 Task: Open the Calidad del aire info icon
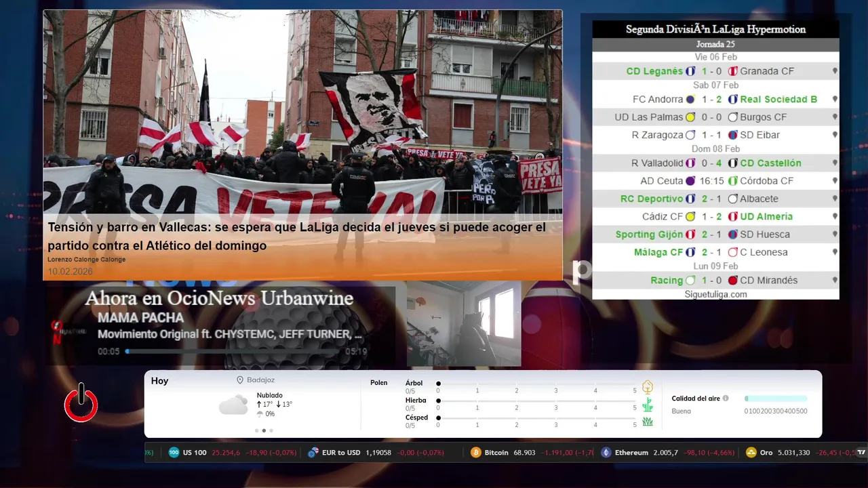[726, 399]
